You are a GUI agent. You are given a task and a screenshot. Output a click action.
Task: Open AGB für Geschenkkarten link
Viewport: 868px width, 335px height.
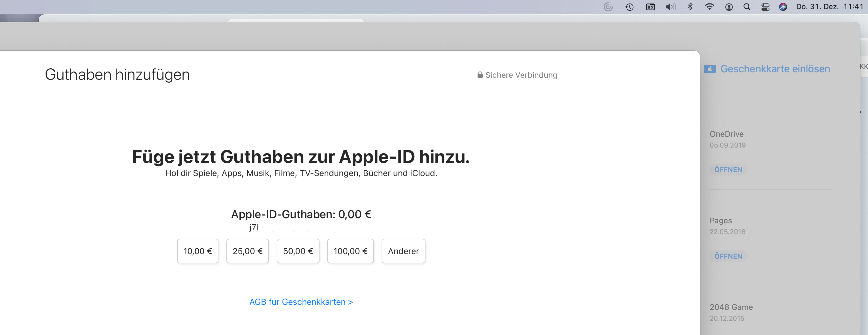tap(301, 302)
